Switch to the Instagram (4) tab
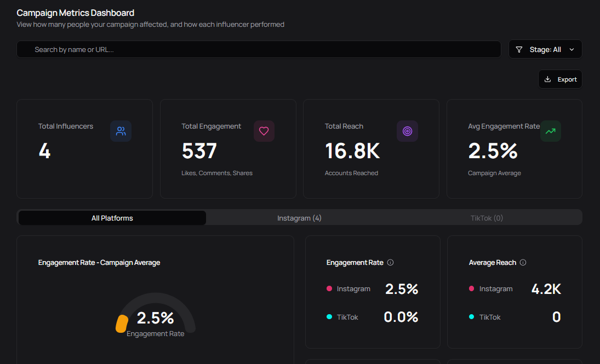600x364 pixels. point(299,217)
